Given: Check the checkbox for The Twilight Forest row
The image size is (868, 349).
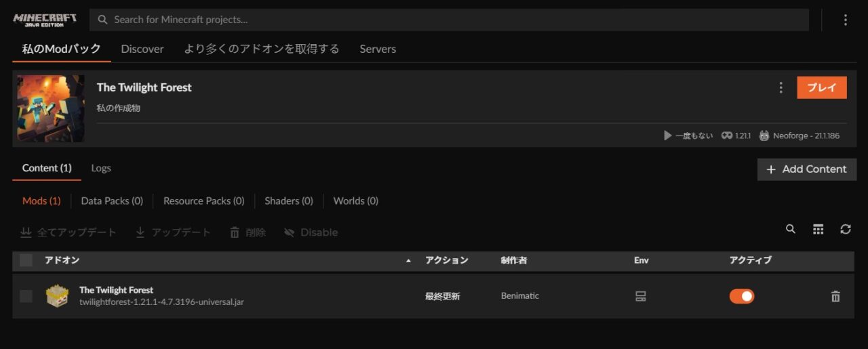Looking at the screenshot, I should pos(26,296).
